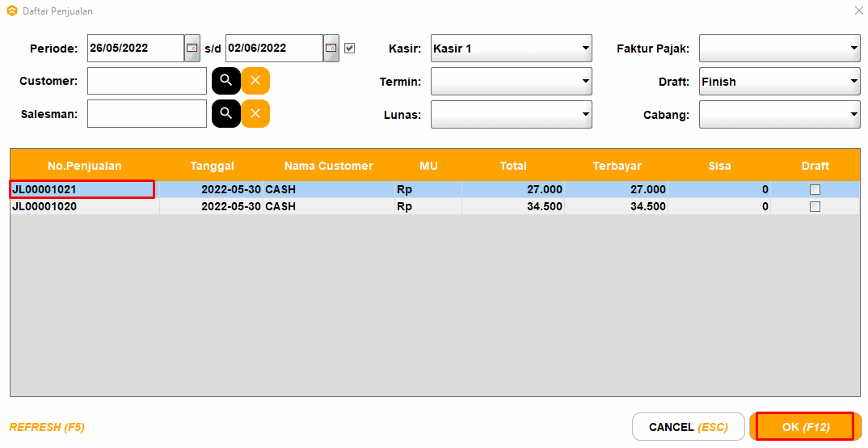Sort by Sisa column header

coord(719,166)
